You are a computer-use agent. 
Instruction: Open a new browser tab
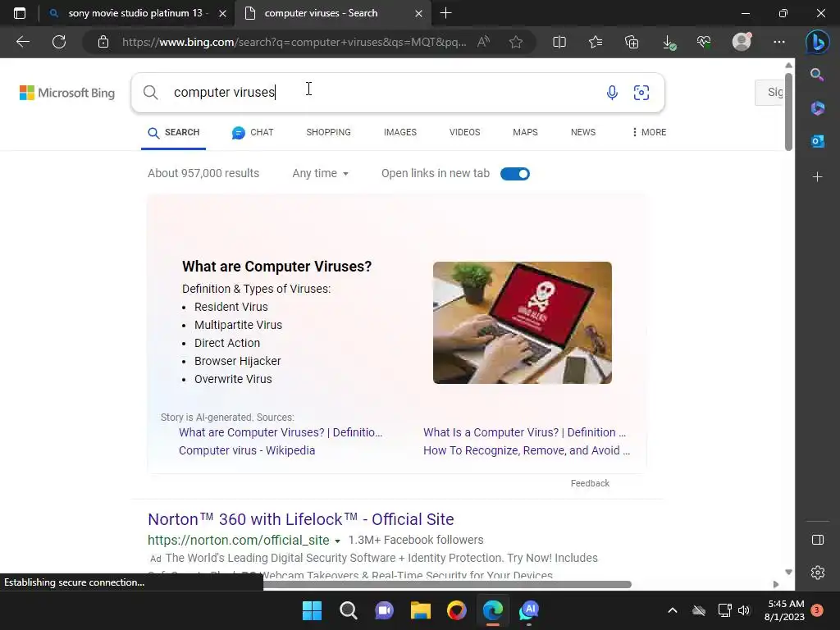coord(445,13)
